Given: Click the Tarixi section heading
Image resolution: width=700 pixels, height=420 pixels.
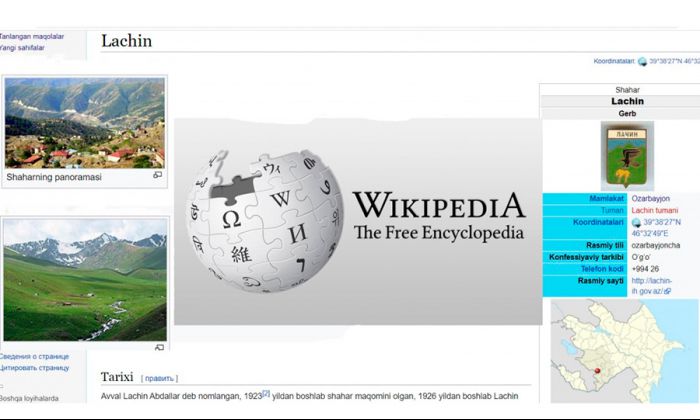Looking at the screenshot, I should click(x=117, y=377).
